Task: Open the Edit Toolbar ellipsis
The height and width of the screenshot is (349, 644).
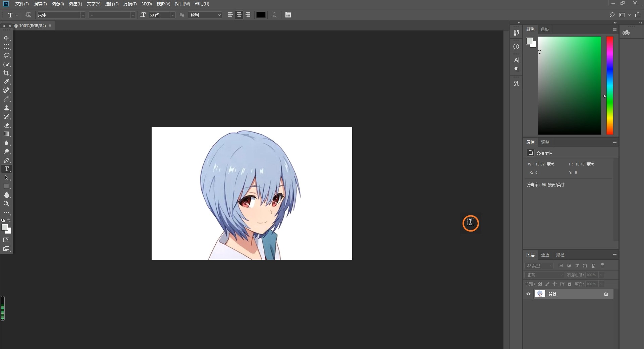Action: pyautogui.click(x=6, y=212)
